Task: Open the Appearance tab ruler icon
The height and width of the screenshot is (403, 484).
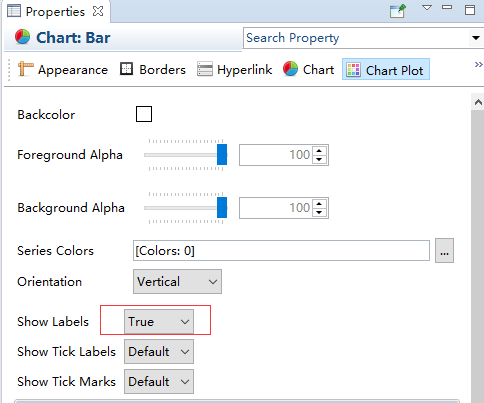Action: (x=25, y=69)
